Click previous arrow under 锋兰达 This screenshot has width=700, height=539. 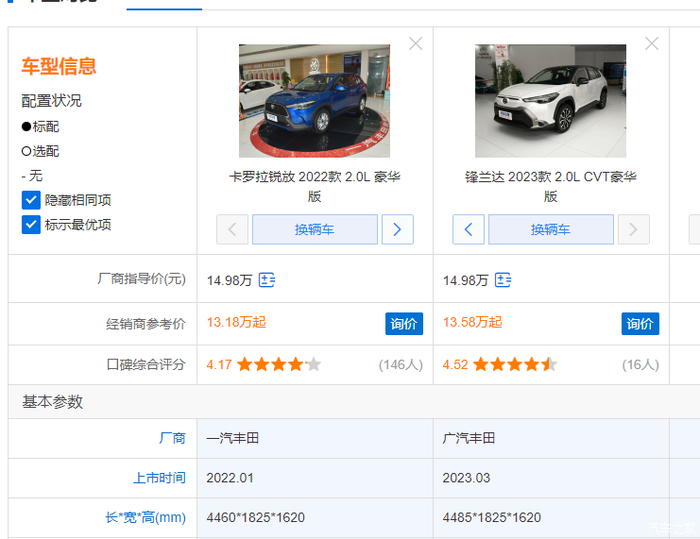469,229
